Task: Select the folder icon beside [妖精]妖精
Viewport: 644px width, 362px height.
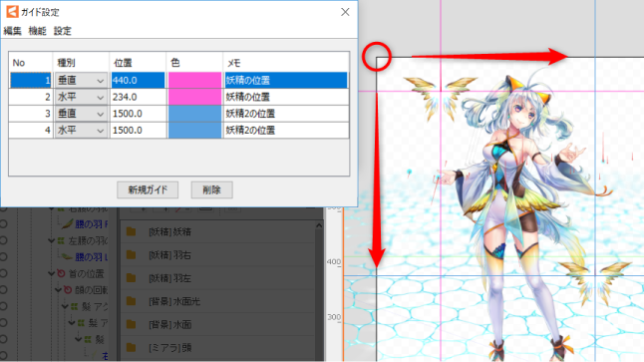Action: (x=131, y=231)
